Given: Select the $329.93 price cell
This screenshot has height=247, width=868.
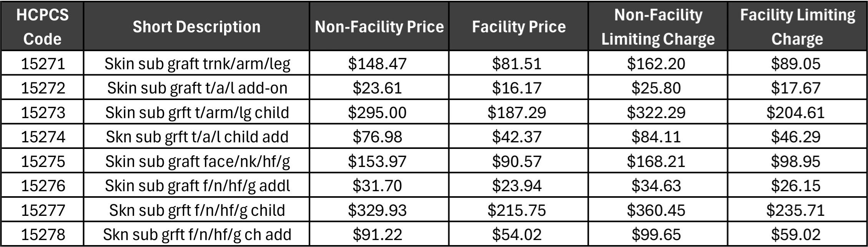Looking at the screenshot, I should (377, 210).
